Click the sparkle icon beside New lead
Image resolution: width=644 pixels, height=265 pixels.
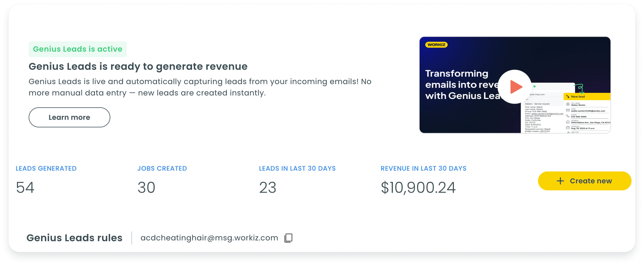(568, 97)
